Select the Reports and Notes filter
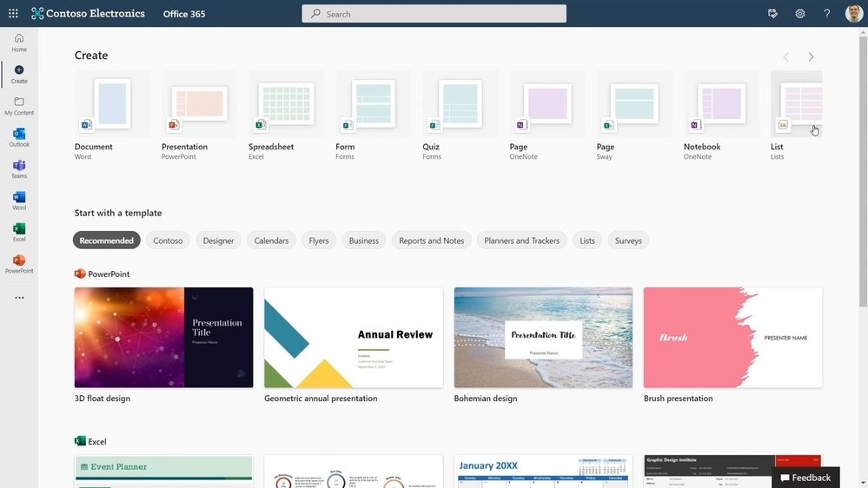 point(431,241)
